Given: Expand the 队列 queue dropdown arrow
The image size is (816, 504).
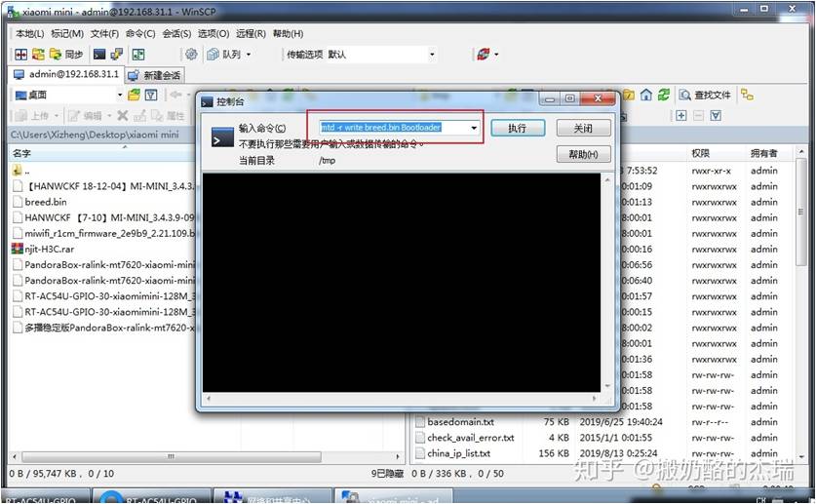Looking at the screenshot, I should tap(249, 55).
